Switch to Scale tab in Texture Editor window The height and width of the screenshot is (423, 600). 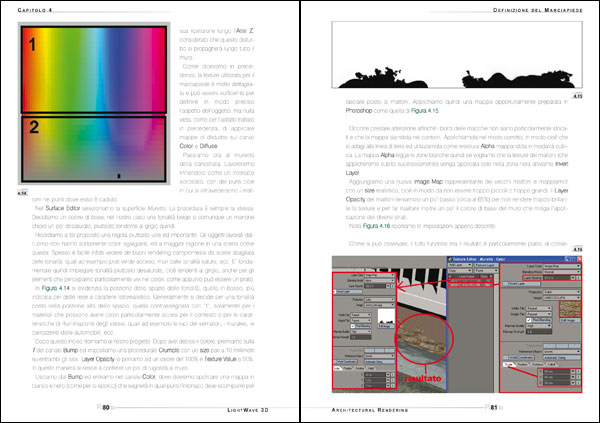click(509, 364)
